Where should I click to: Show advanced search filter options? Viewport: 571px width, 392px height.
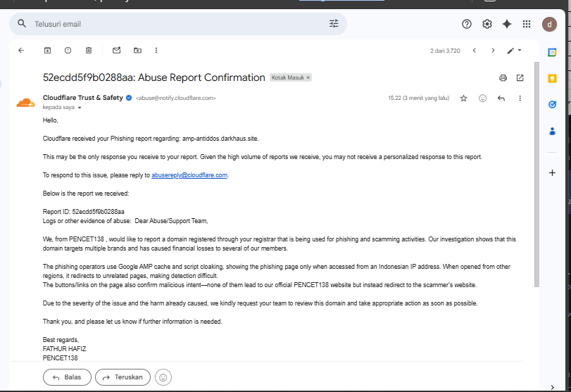tap(334, 24)
